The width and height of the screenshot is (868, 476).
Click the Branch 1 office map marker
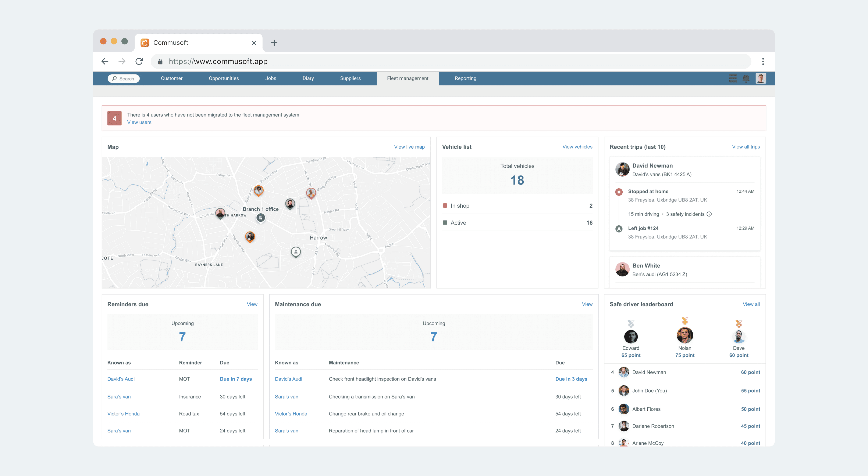(x=260, y=218)
